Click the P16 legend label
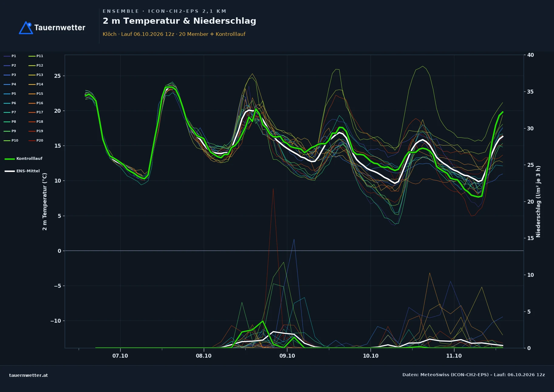Viewport: 554px width, 392px height. coord(40,103)
